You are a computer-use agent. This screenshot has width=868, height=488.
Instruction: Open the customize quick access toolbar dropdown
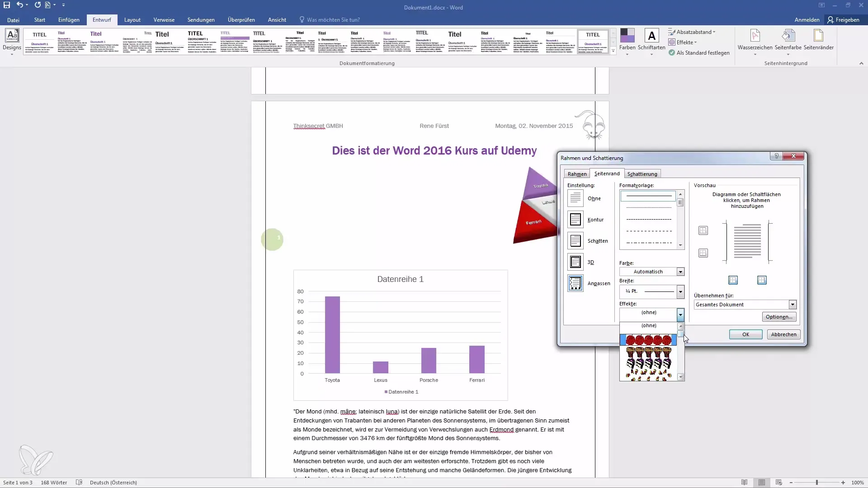tap(63, 5)
